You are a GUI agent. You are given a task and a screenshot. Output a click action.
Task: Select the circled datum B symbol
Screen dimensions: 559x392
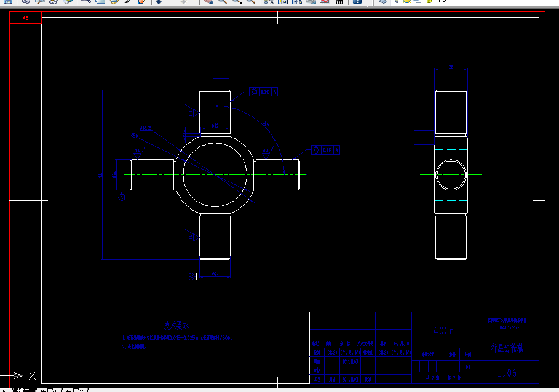122,197
